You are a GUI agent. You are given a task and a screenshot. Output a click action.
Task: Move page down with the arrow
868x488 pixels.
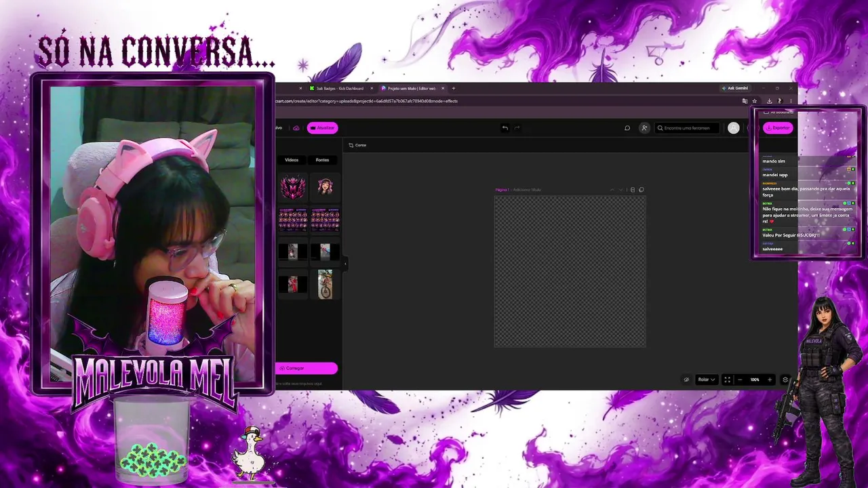[620, 190]
